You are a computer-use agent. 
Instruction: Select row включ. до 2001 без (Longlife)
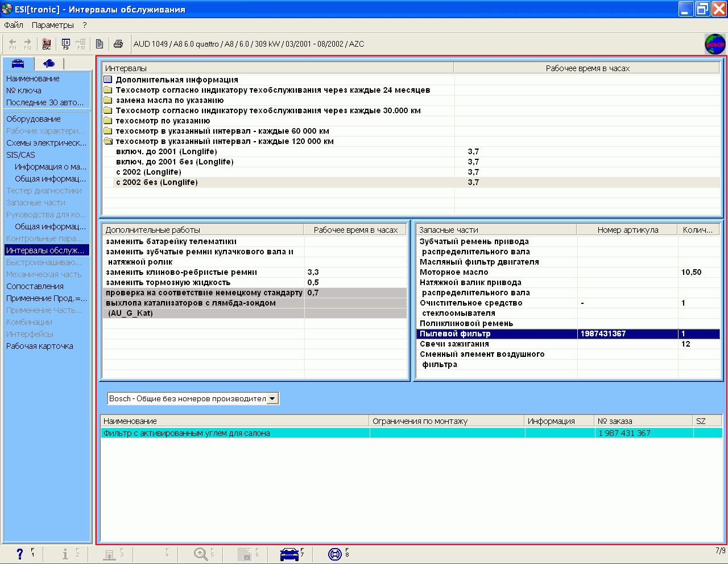tap(411, 162)
